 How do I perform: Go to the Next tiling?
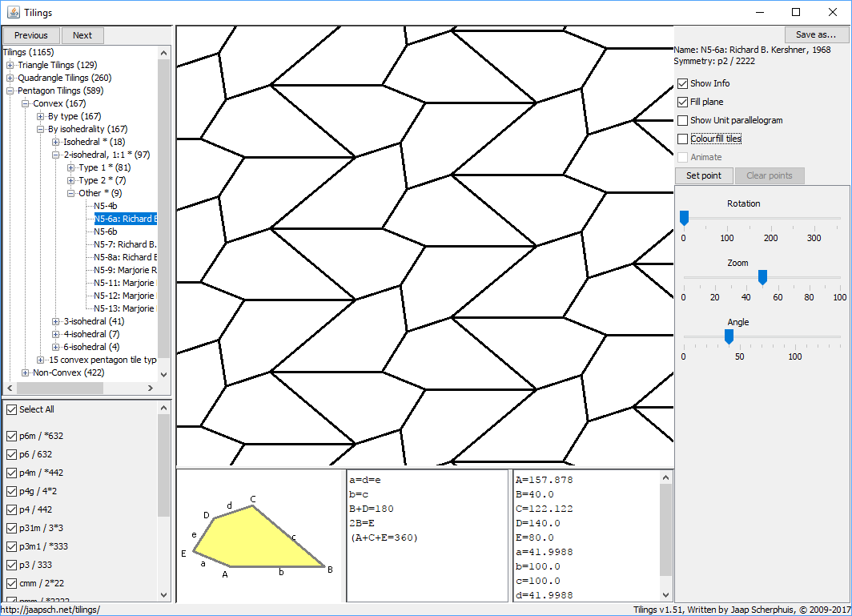coord(82,35)
